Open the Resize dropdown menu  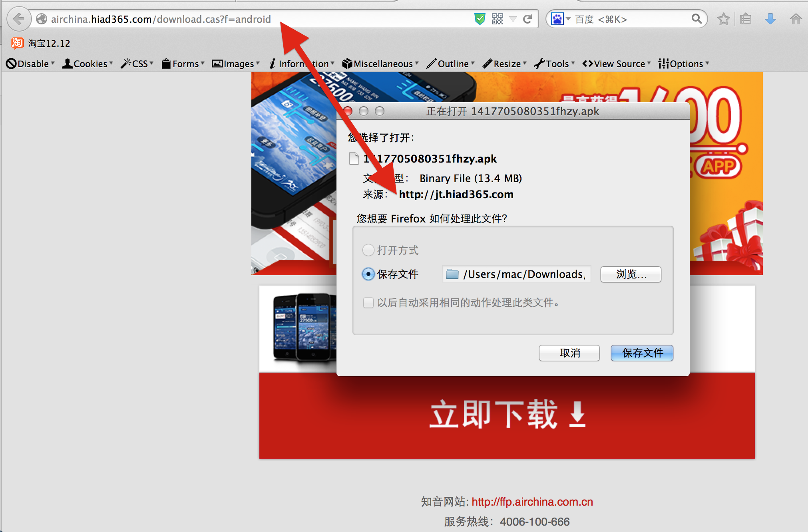505,64
